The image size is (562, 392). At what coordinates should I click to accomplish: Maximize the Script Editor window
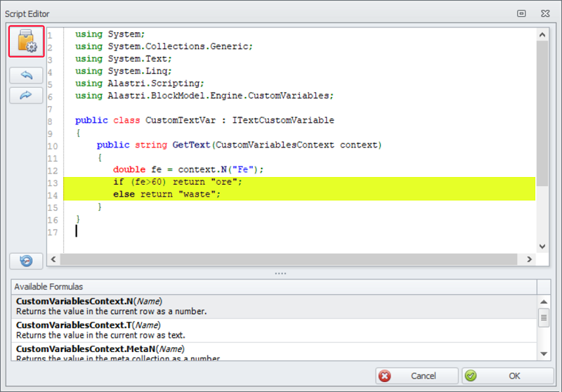pyautogui.click(x=521, y=13)
